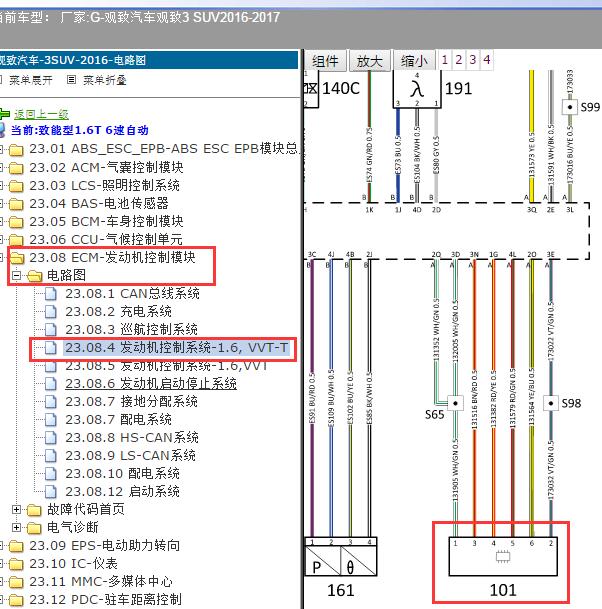The width and height of the screenshot is (602, 609).
Task: Click the folder icon beside 23.11 MMC-多媒体中心
Action: pos(16,582)
